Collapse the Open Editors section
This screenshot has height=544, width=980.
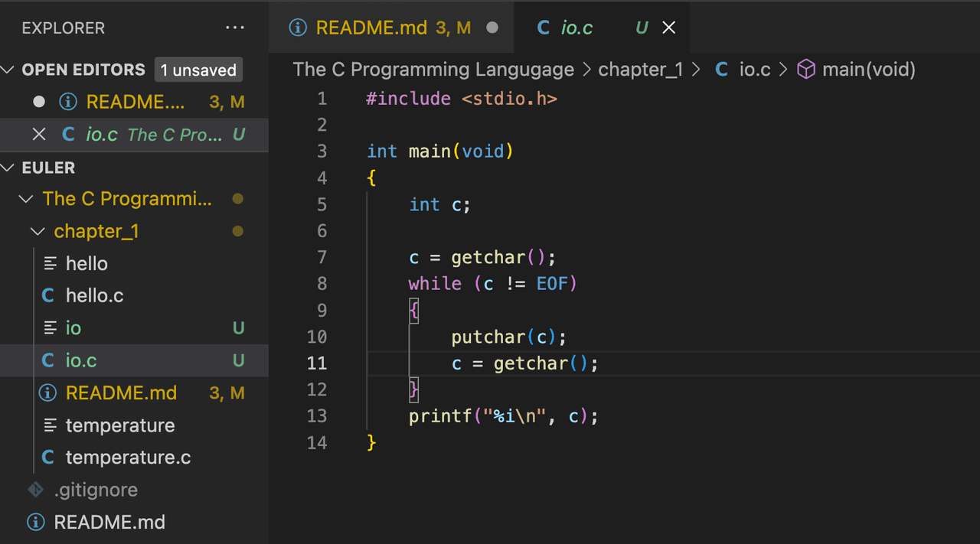pos(8,70)
